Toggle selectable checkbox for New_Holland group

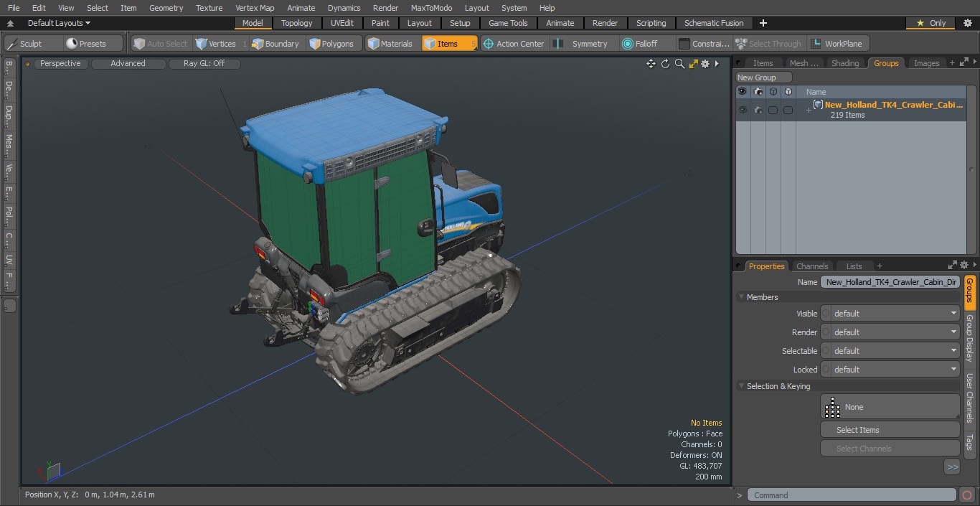coord(773,110)
